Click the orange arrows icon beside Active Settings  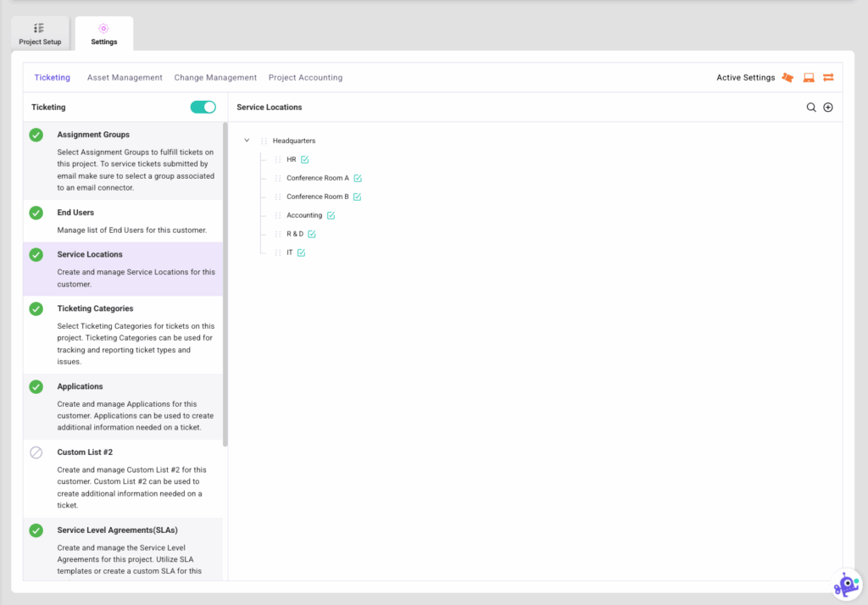pos(828,78)
